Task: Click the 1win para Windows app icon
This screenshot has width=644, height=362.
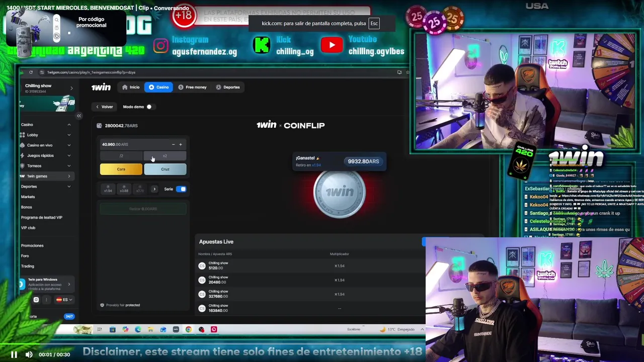Action: coord(22,285)
